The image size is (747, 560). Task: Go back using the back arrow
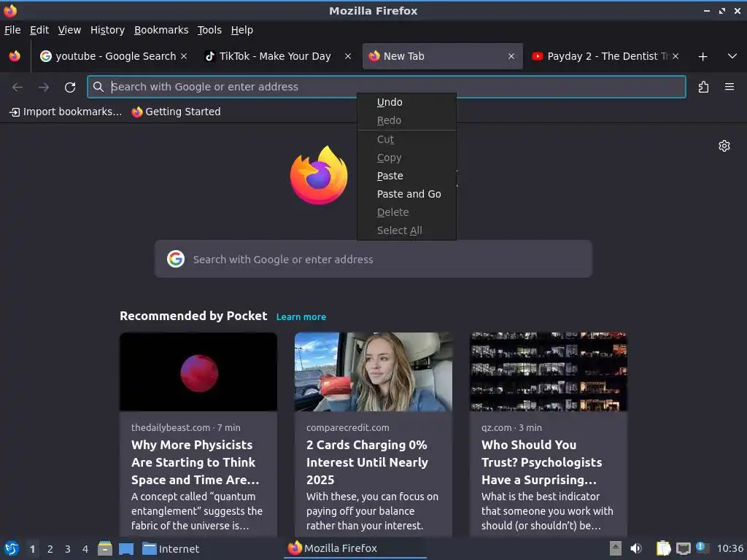(18, 87)
